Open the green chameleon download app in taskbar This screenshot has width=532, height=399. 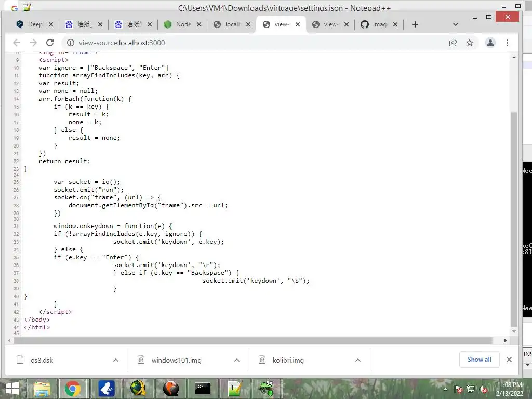(267, 389)
